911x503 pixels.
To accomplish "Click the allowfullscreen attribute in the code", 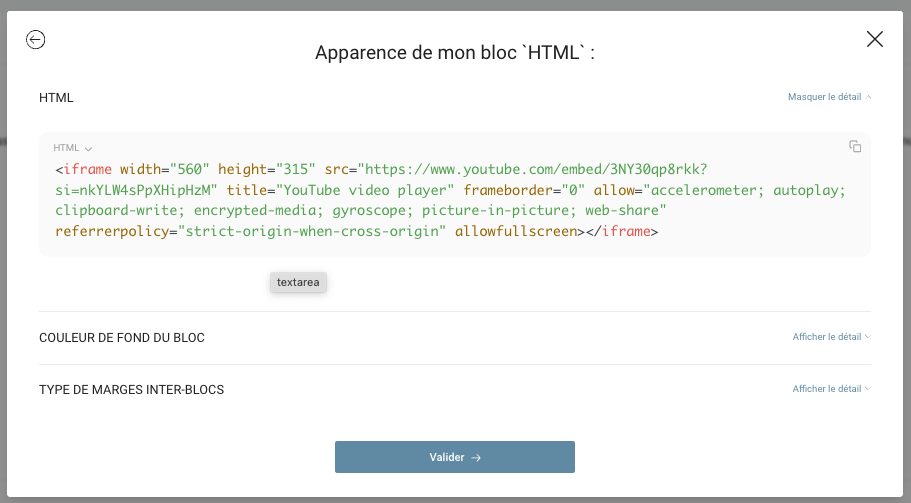I will (516, 231).
